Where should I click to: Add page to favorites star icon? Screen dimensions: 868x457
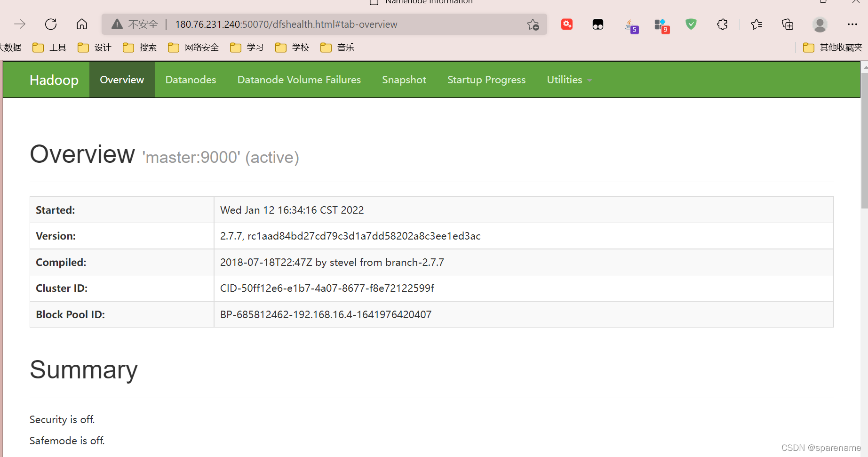[x=533, y=24]
